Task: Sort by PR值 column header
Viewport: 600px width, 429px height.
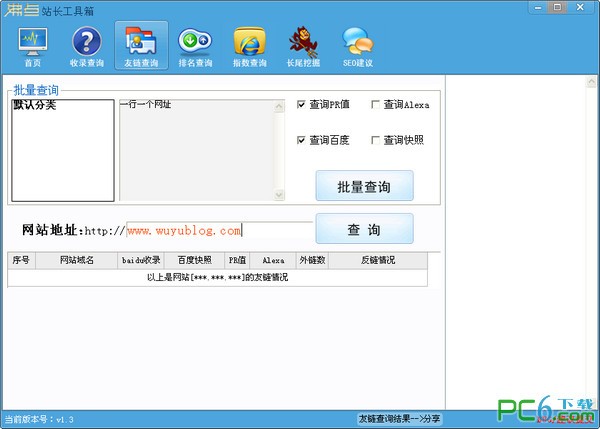Action: pyautogui.click(x=237, y=260)
